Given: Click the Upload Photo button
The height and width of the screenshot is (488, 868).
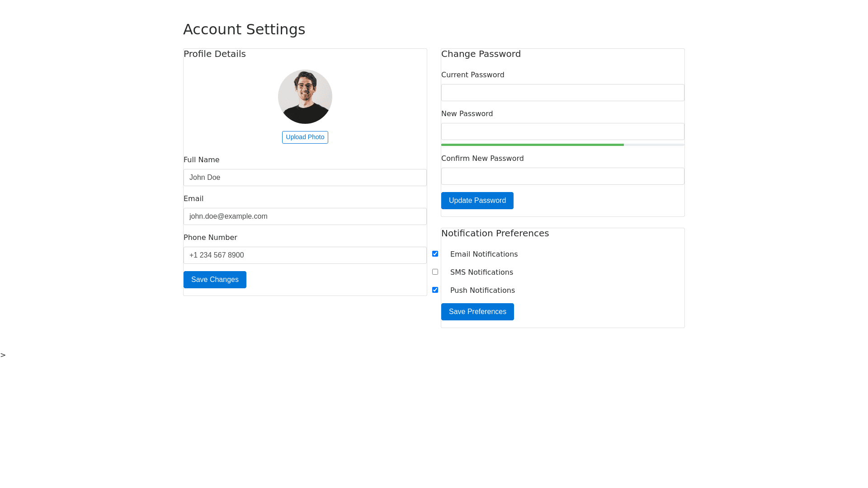Looking at the screenshot, I should click(305, 137).
